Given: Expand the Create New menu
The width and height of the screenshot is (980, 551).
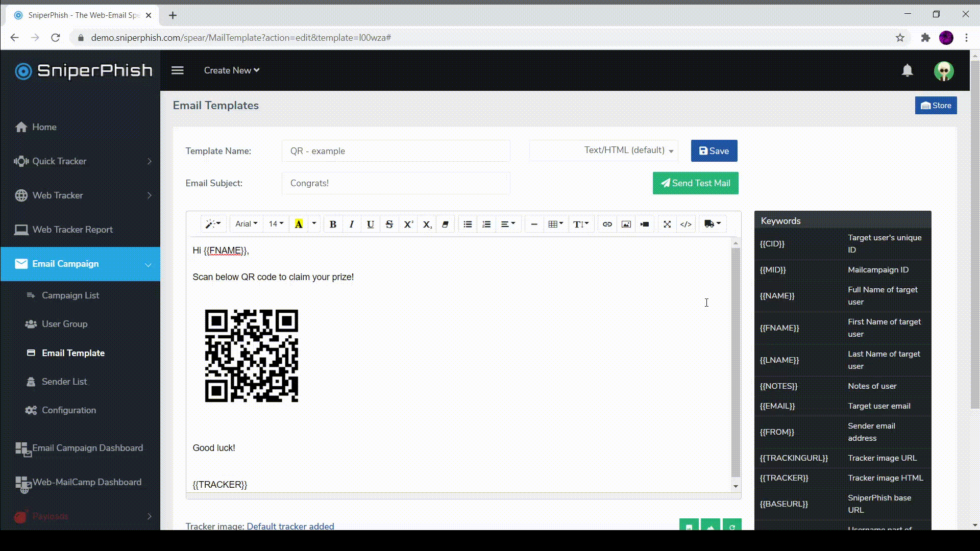Looking at the screenshot, I should click(x=232, y=70).
